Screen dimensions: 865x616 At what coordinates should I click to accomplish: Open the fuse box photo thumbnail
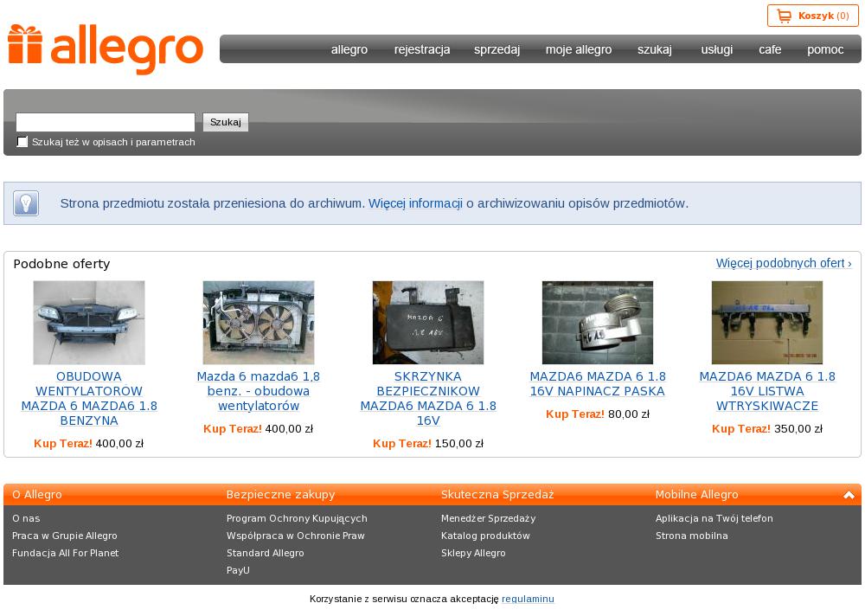point(428,323)
